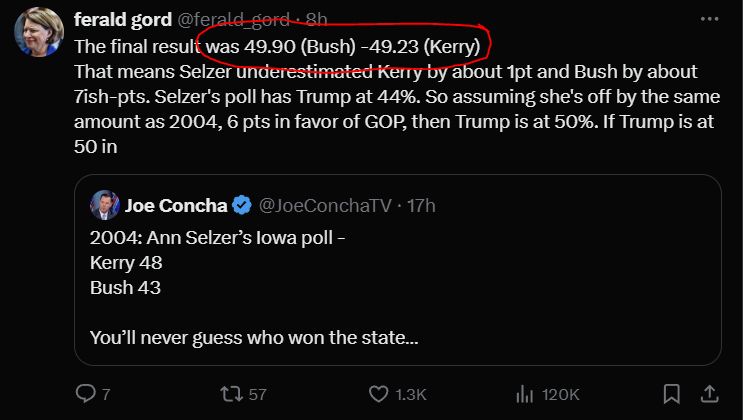This screenshot has height=420, width=743.
Task: Click Joe Concha's blue verified badge
Action: (x=241, y=206)
